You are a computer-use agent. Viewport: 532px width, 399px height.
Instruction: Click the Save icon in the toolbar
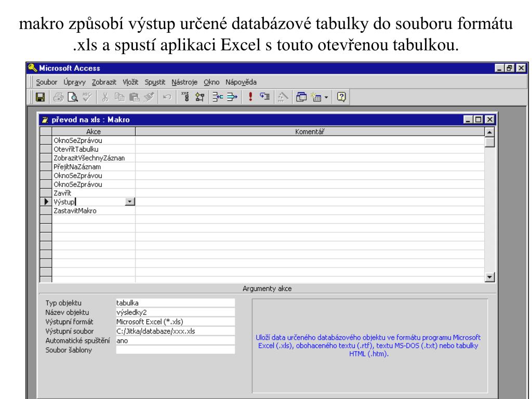point(39,97)
